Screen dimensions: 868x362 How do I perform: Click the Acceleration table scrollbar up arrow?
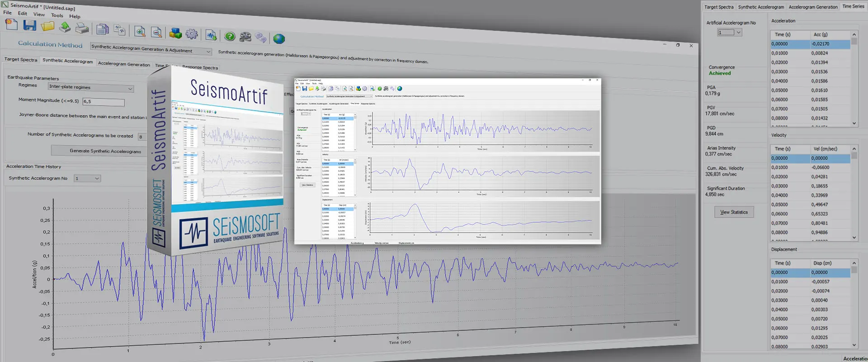[x=854, y=34]
